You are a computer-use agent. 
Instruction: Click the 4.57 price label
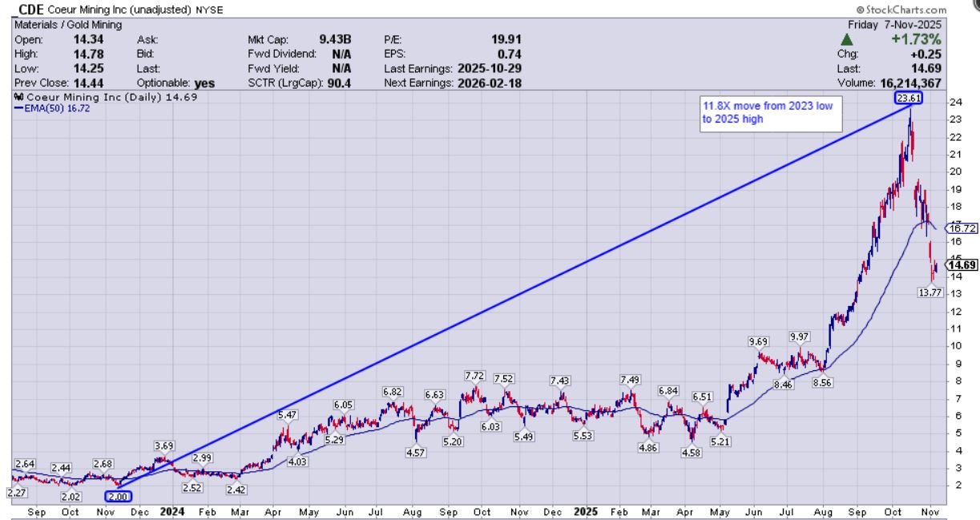[x=415, y=453]
